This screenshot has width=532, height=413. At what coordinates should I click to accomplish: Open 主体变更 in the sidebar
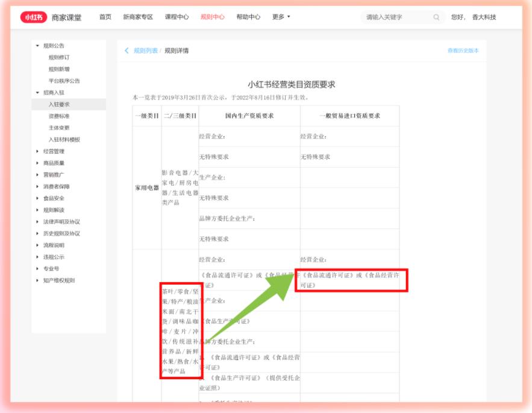[x=59, y=128]
